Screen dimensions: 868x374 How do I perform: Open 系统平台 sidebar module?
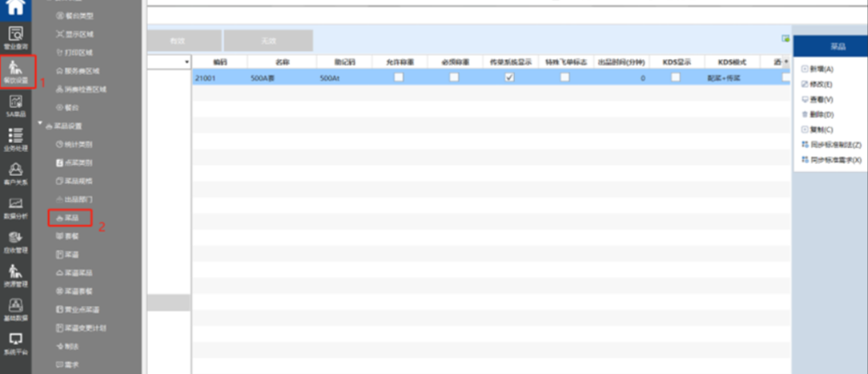point(16,343)
